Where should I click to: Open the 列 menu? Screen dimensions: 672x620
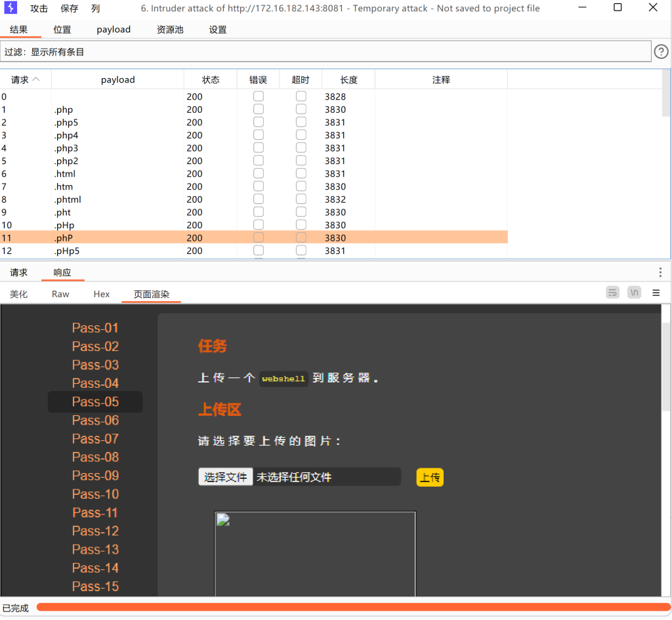pyautogui.click(x=96, y=9)
